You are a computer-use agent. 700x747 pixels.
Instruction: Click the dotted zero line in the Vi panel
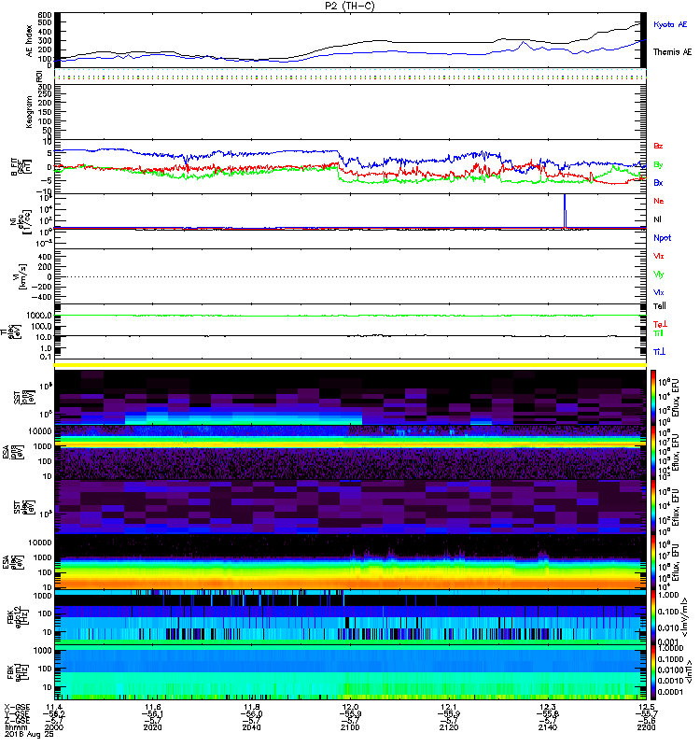pyautogui.click(x=350, y=276)
